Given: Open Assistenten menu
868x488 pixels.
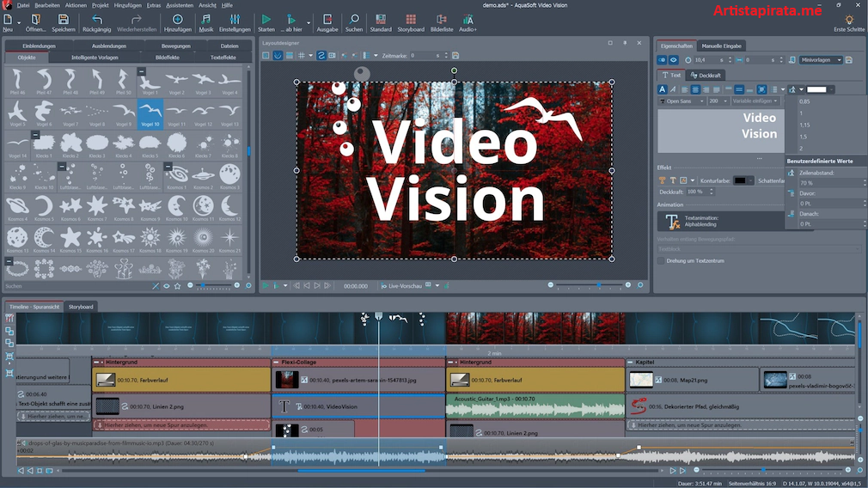Looking at the screenshot, I should (180, 5).
